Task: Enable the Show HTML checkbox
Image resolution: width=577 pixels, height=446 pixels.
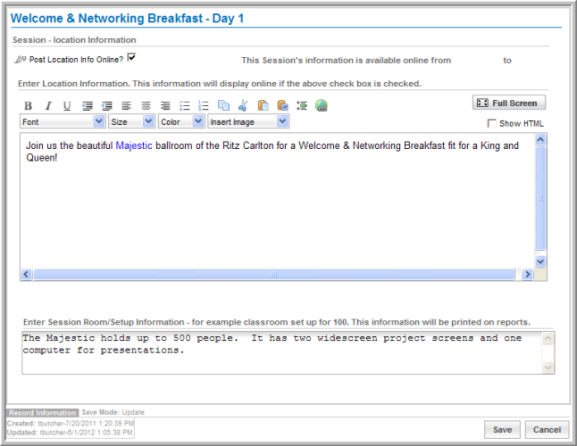Action: pyautogui.click(x=491, y=123)
